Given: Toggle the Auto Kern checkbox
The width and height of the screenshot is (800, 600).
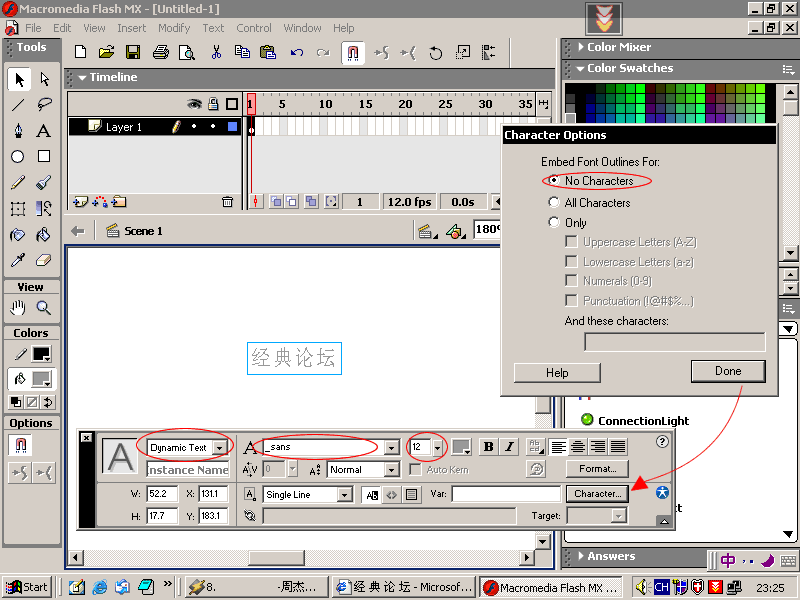Looking at the screenshot, I should 416,469.
